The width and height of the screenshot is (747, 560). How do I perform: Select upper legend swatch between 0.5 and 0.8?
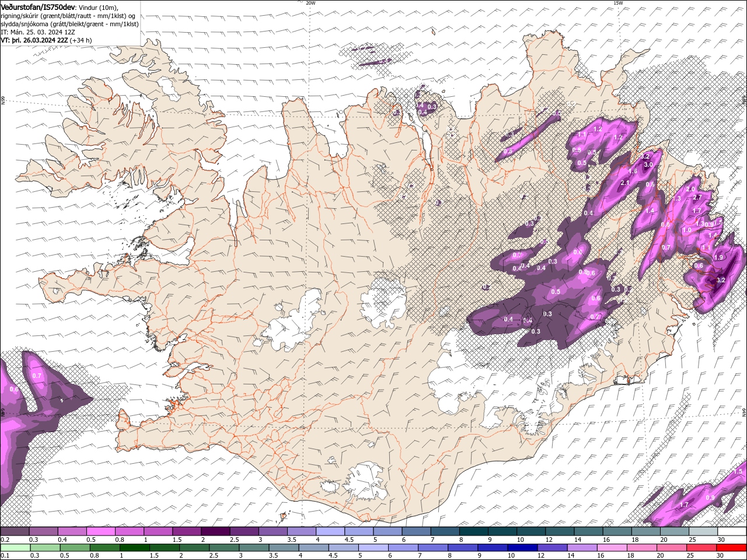(101, 531)
